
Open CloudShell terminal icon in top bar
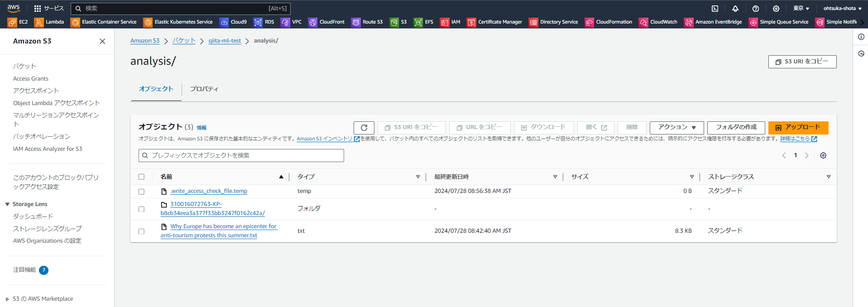[x=715, y=8]
